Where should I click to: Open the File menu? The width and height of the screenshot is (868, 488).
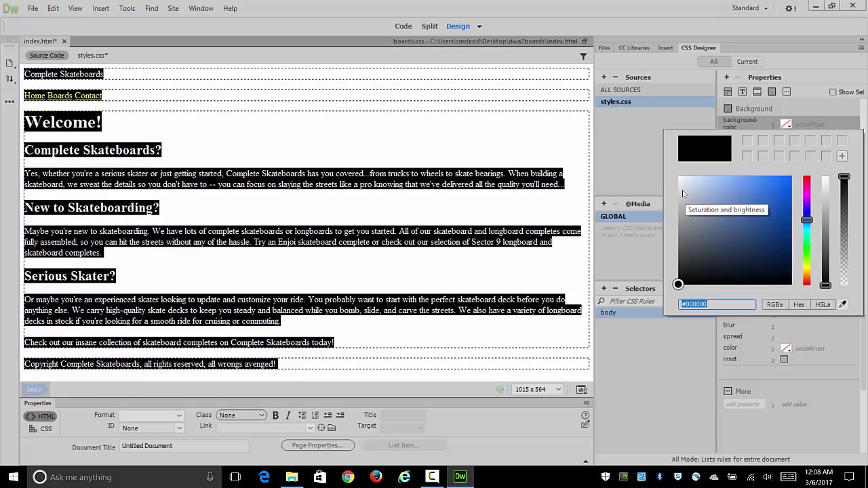(x=33, y=8)
